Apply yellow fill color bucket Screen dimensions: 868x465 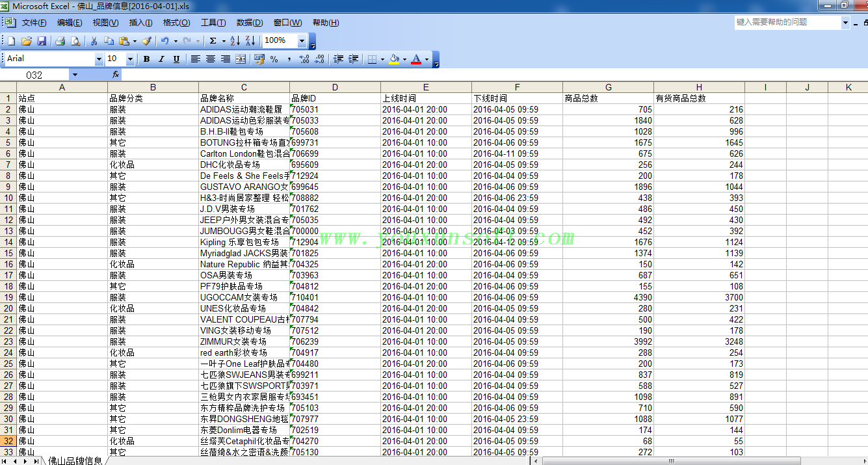[393, 59]
